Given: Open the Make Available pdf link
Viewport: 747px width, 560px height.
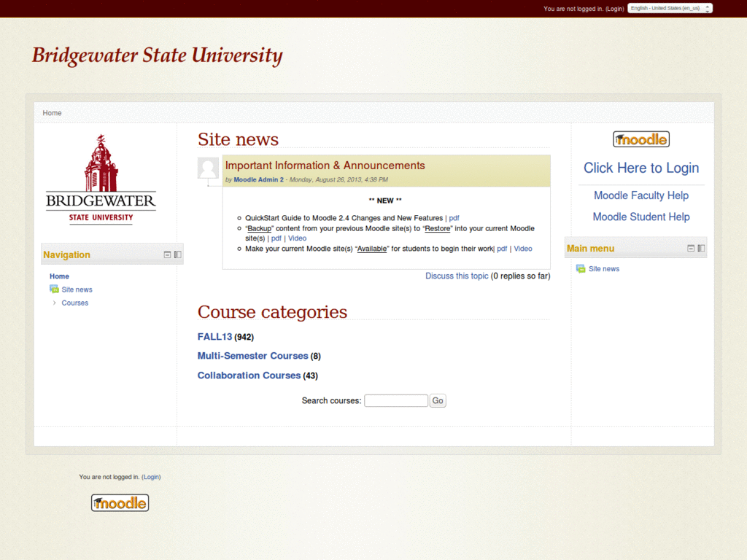Looking at the screenshot, I should pyautogui.click(x=502, y=249).
